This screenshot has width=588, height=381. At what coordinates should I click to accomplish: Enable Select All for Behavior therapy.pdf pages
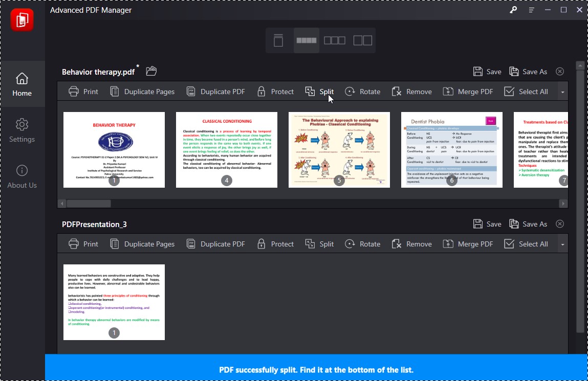click(526, 91)
